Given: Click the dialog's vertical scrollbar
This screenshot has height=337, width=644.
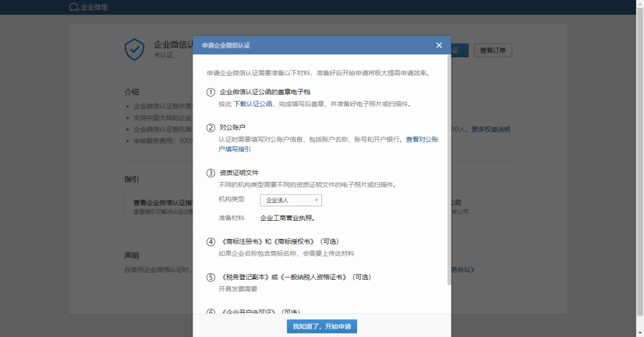Looking at the screenshot, I should [449, 169].
